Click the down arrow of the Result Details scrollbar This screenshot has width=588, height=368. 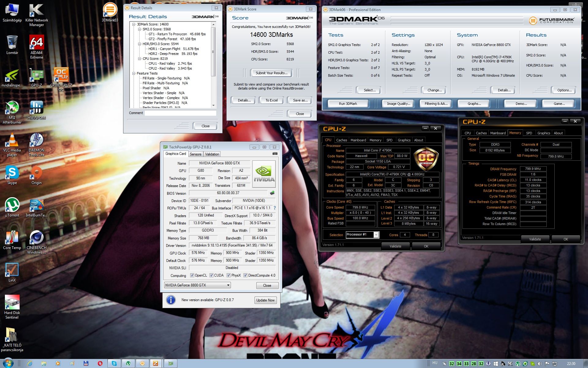pos(213,105)
